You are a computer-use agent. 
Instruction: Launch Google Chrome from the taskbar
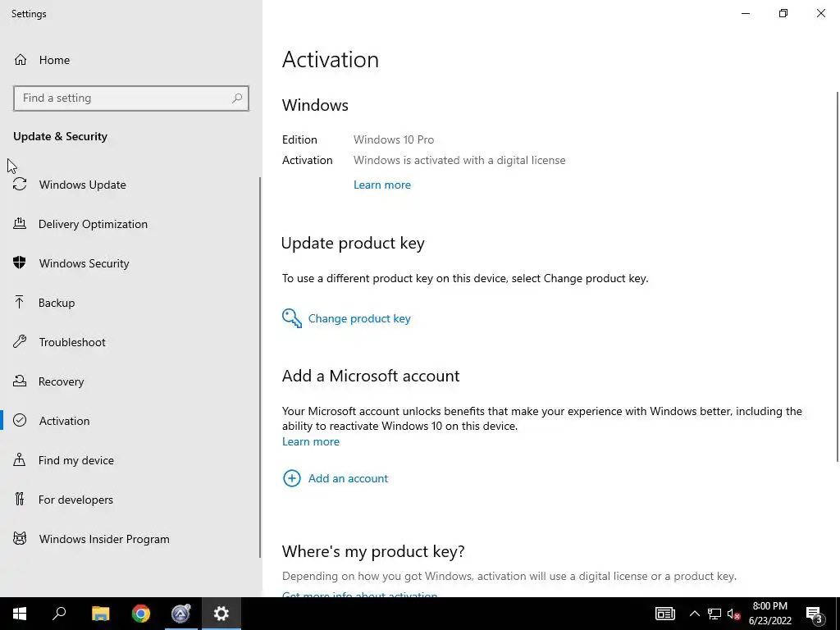point(141,614)
